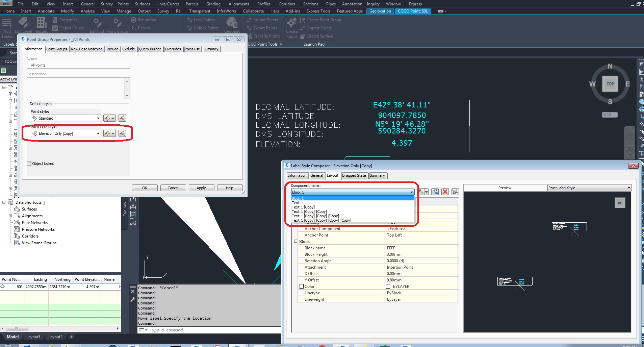Click the Help button
Image resolution: width=644 pixels, height=347 pixels.
(x=230, y=188)
